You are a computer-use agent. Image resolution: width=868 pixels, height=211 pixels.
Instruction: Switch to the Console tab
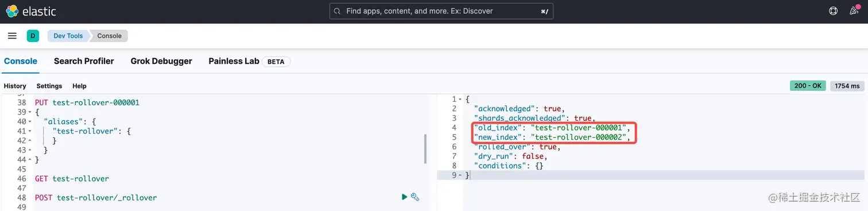(21, 61)
